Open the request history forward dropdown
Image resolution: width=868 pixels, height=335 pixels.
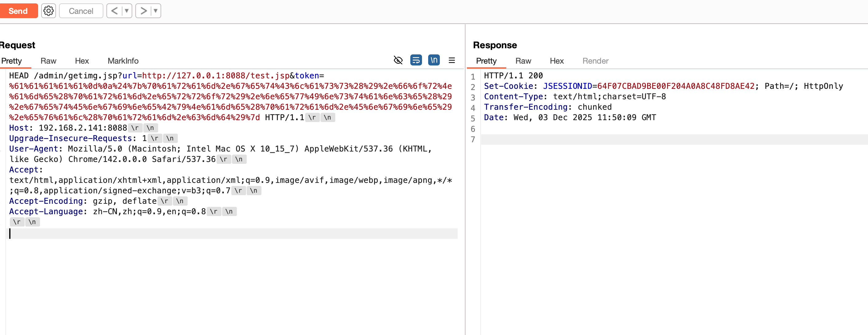[x=156, y=11]
